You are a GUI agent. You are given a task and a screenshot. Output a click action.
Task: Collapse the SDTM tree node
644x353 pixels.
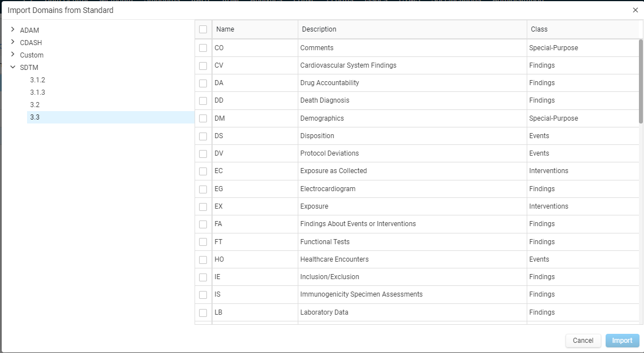click(x=13, y=67)
